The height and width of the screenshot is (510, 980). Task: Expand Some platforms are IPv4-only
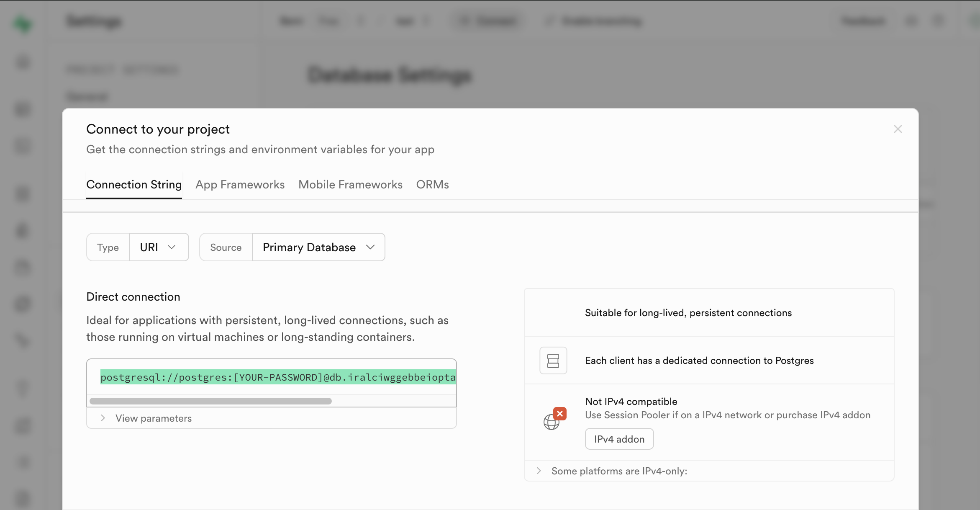click(x=618, y=471)
